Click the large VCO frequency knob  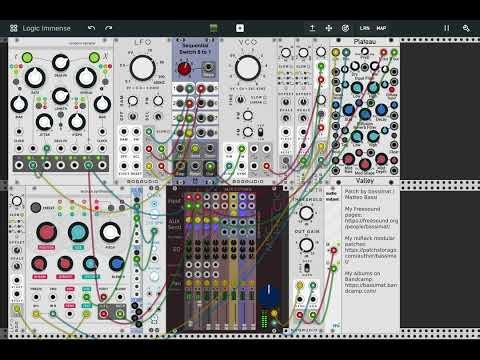pos(248,68)
